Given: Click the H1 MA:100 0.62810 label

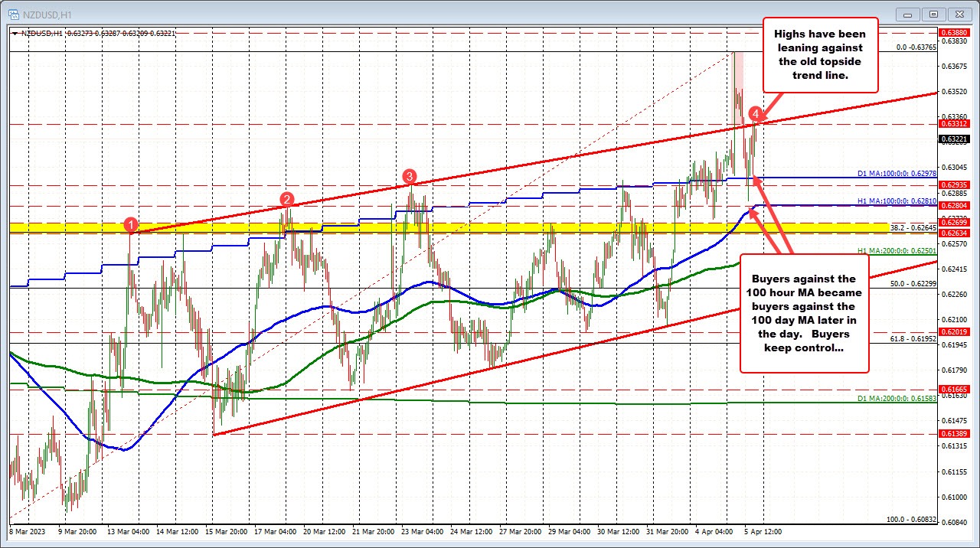Looking at the screenshot, I should pyautogui.click(x=897, y=201).
